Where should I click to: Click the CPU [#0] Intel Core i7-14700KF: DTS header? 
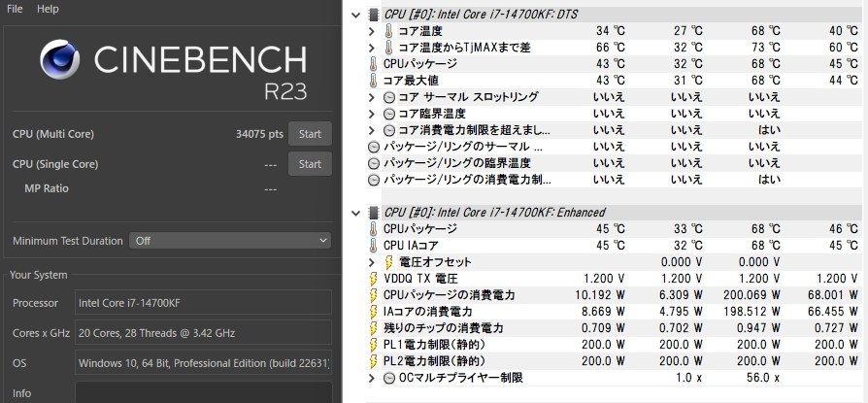tap(481, 15)
